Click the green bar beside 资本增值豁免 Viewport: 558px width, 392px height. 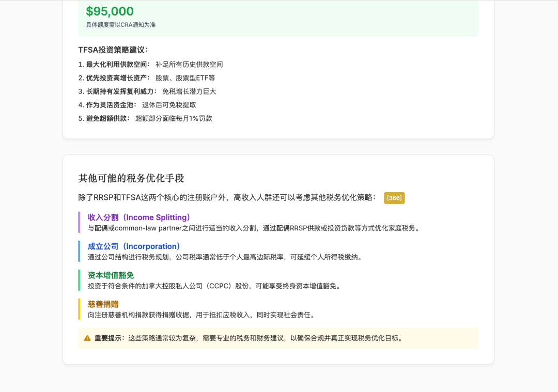(79, 280)
